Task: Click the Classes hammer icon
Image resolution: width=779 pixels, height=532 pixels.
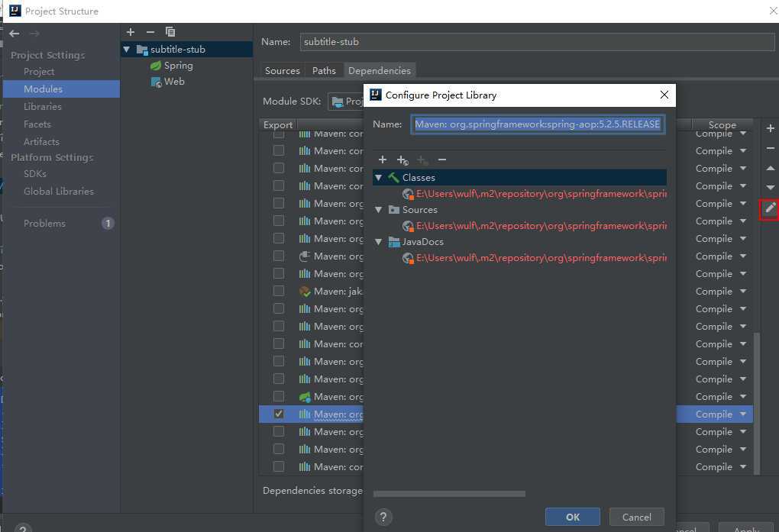Action: pos(394,177)
